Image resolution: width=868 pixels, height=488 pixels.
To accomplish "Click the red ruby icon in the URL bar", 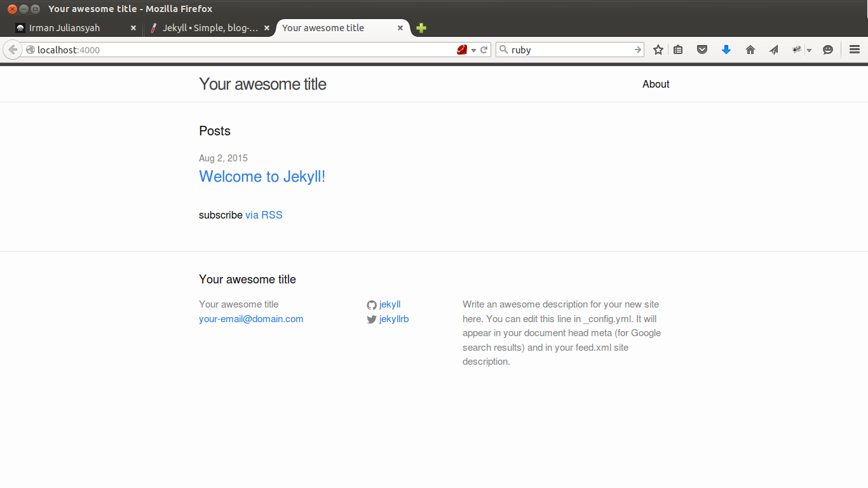I will pos(462,50).
